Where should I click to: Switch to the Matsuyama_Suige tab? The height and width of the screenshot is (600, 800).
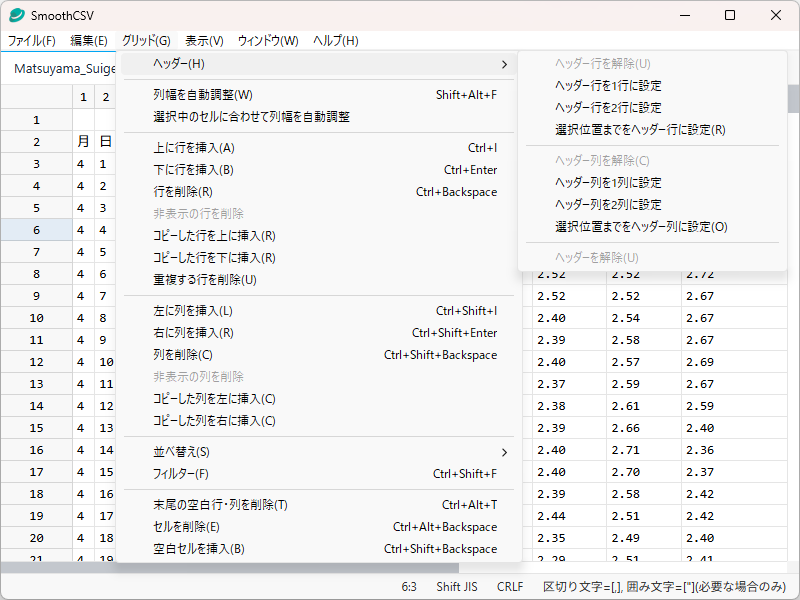click(x=63, y=68)
